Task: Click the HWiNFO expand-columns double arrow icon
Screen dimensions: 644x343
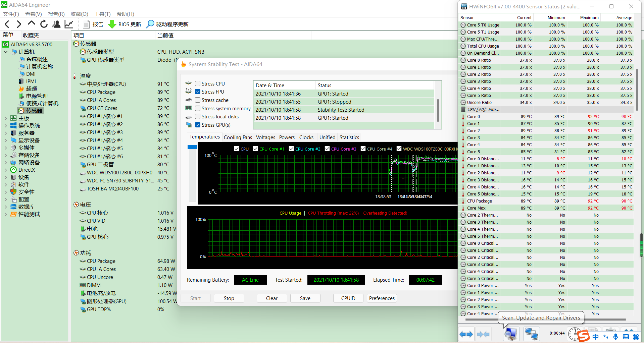Action: point(466,334)
